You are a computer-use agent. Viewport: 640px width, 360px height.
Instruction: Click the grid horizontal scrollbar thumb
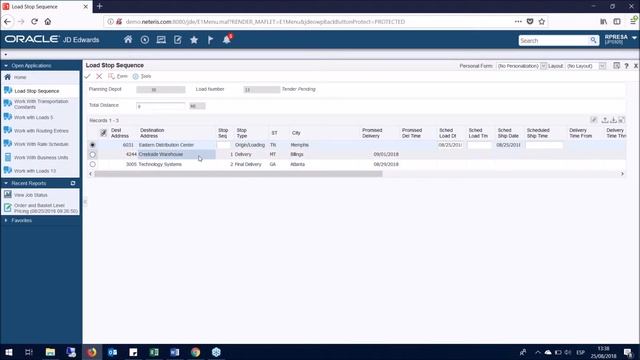pyautogui.click(x=238, y=174)
